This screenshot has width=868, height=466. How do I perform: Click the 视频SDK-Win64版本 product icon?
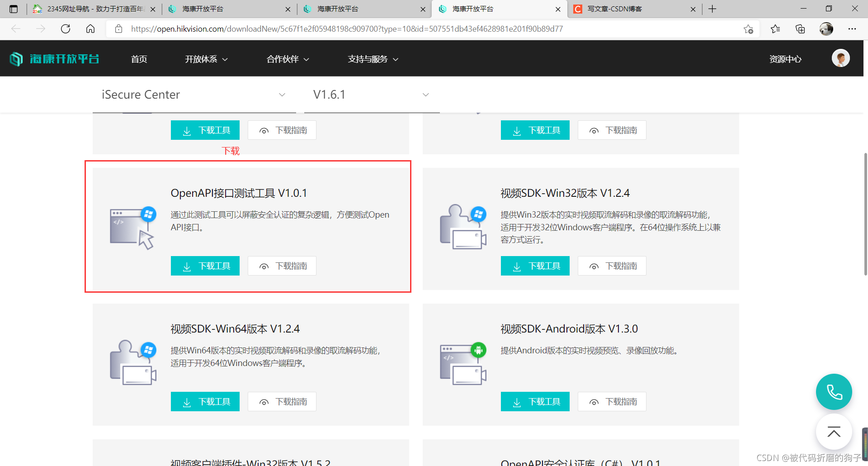pos(133,362)
